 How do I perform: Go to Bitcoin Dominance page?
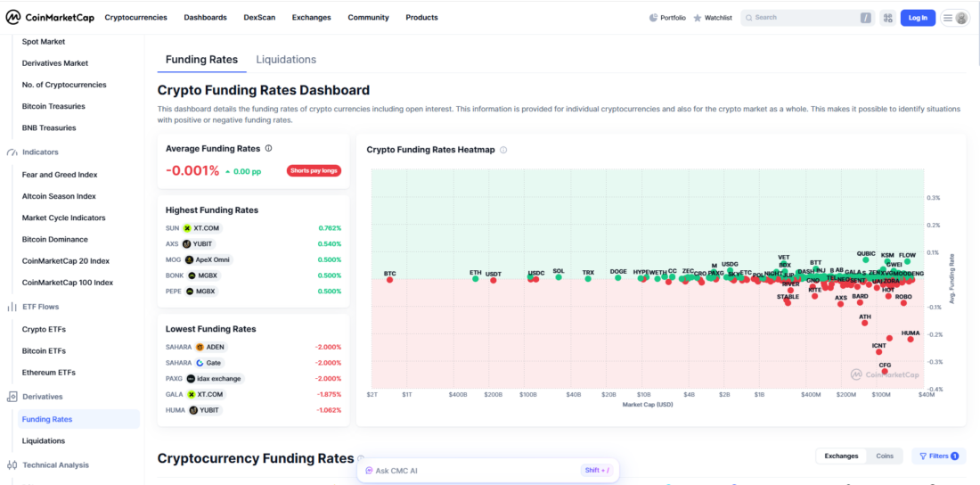point(54,239)
